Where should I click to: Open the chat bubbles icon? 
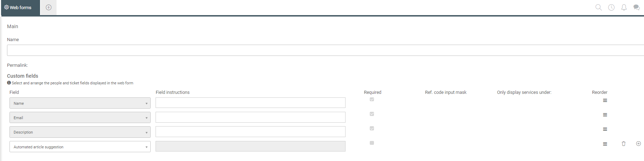point(636,7)
